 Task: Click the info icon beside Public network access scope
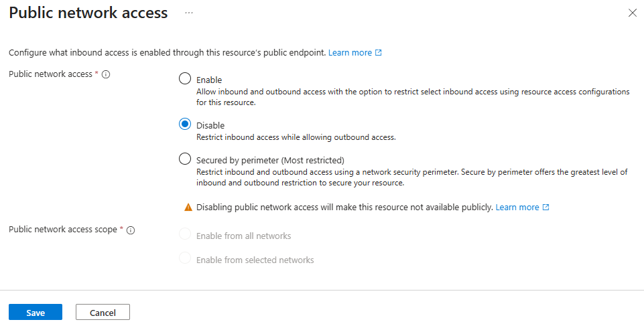point(131,230)
